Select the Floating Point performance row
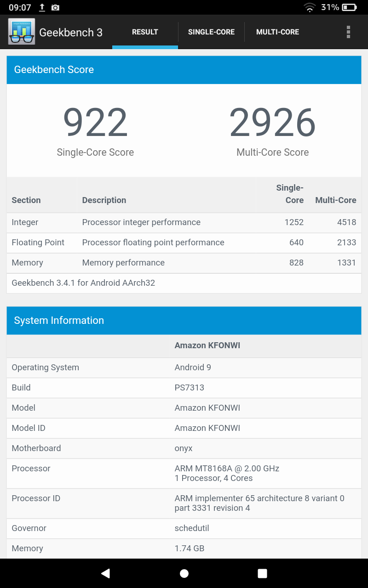Screen dimensions: 368x588 (x=184, y=243)
